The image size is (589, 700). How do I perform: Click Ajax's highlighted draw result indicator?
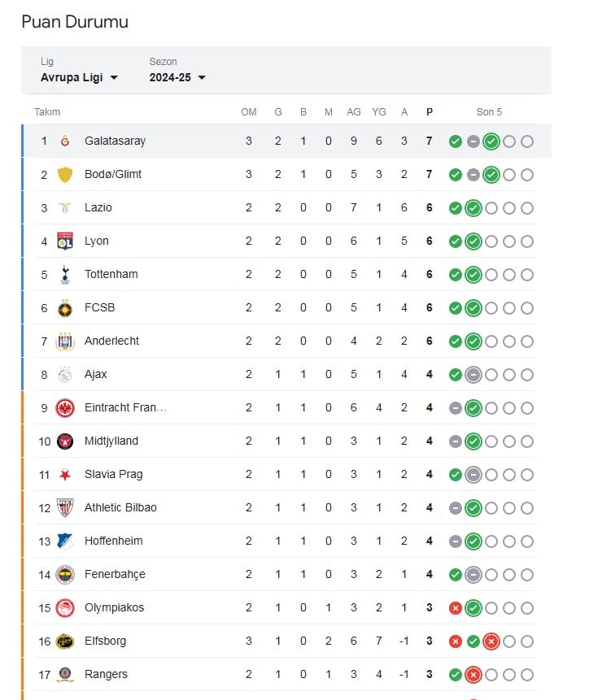(473, 375)
